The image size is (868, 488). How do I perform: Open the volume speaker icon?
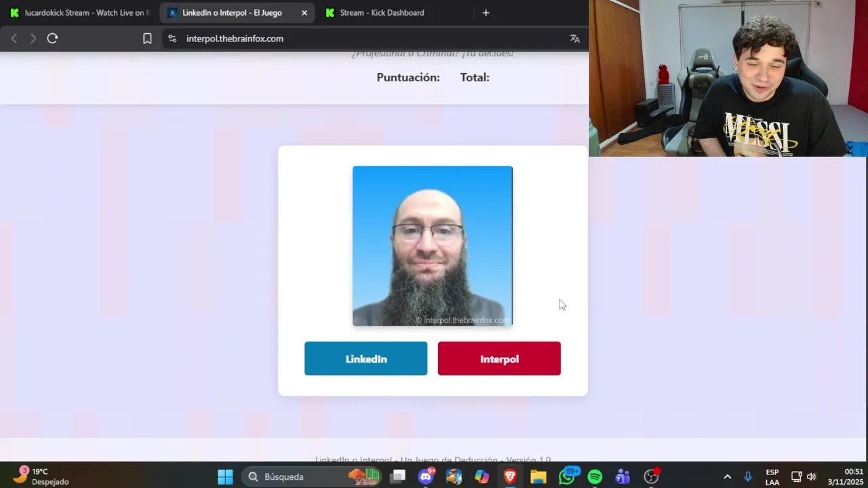(811, 476)
